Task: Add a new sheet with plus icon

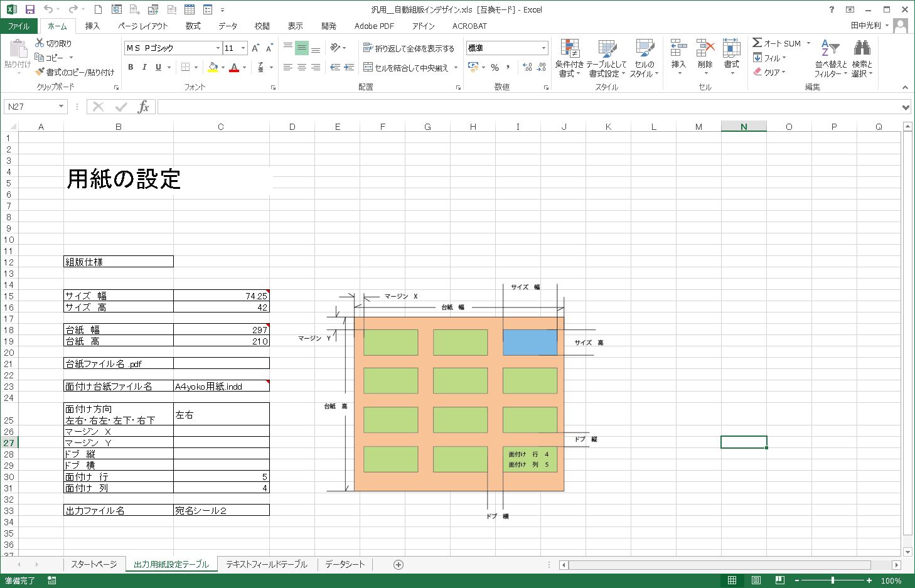Action: point(398,565)
